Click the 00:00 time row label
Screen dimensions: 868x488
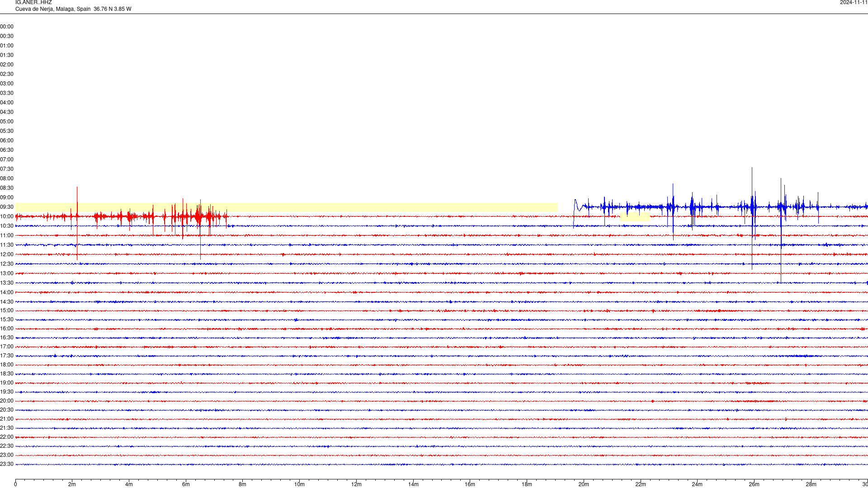click(x=7, y=27)
